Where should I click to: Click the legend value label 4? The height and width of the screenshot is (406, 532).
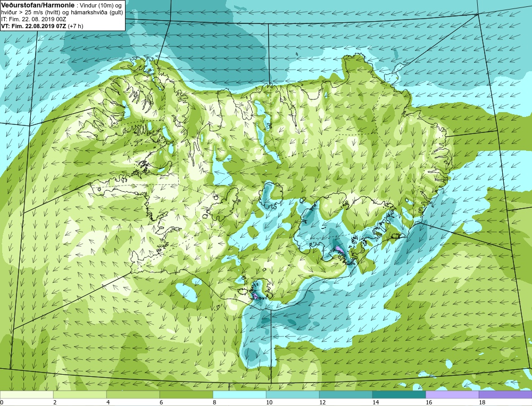click(109, 402)
